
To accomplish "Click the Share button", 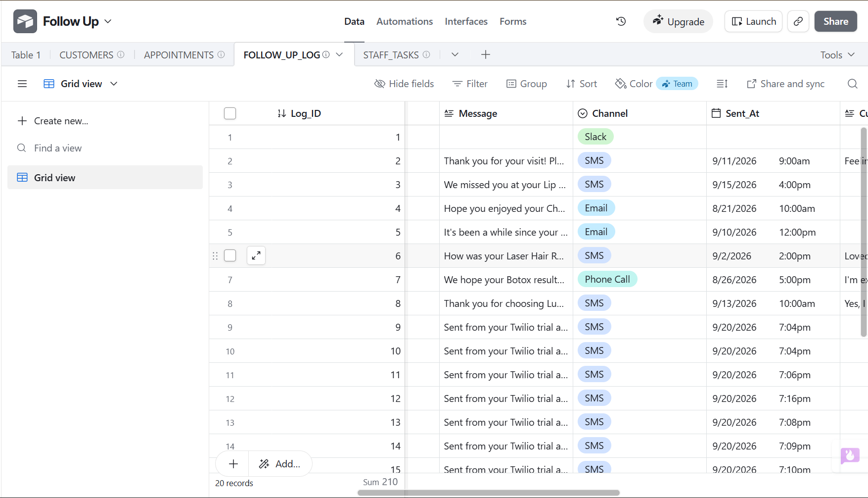I will click(836, 21).
